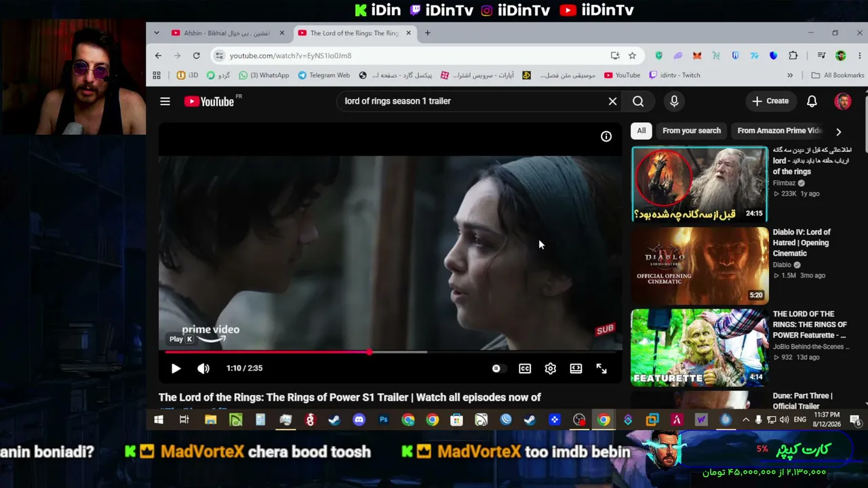Open the Chrome tab search dropdown

157,33
